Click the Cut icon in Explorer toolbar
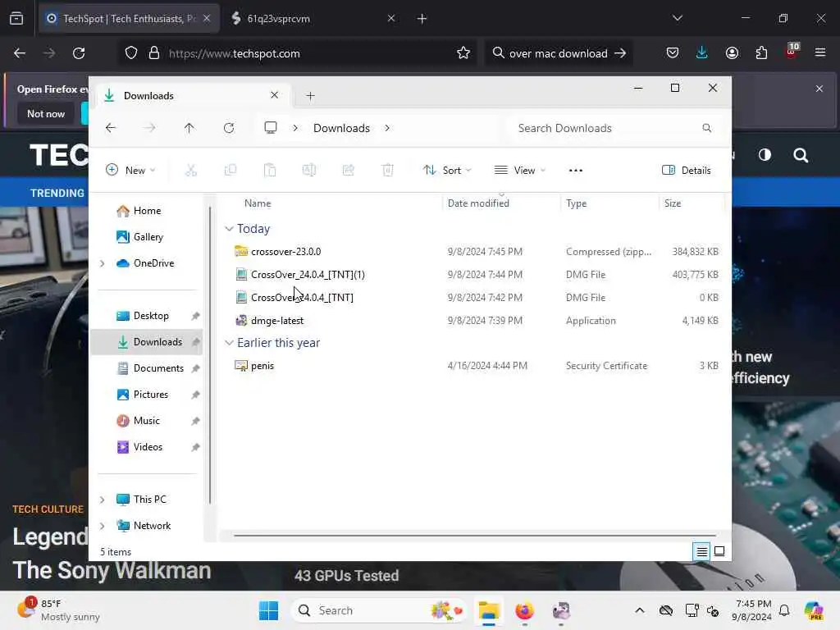840x630 pixels. pyautogui.click(x=190, y=171)
